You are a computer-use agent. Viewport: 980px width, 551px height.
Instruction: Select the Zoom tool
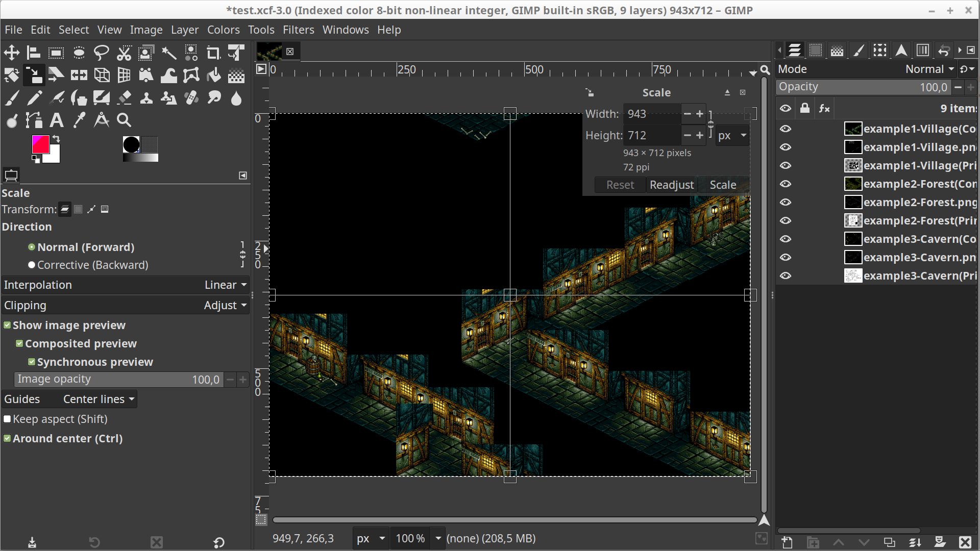pyautogui.click(x=124, y=120)
